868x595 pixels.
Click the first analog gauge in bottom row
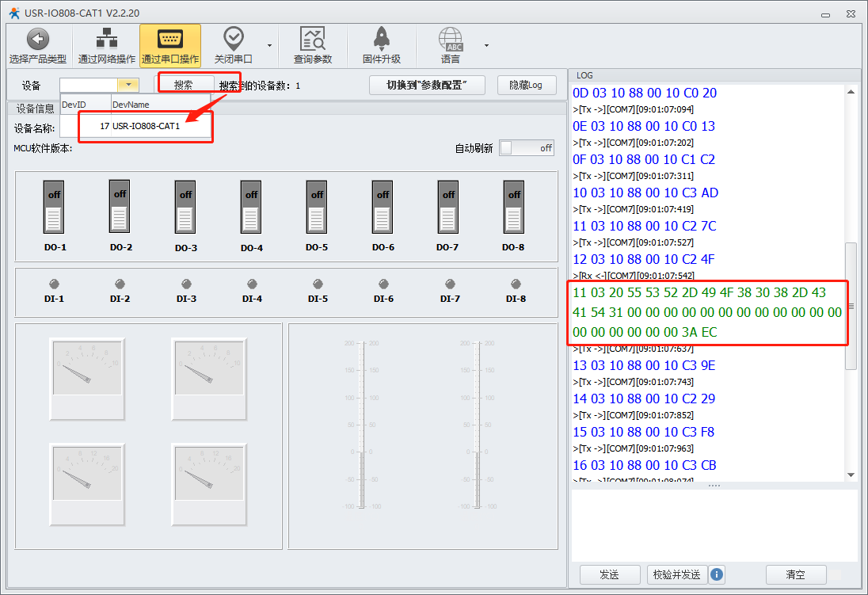[87, 484]
